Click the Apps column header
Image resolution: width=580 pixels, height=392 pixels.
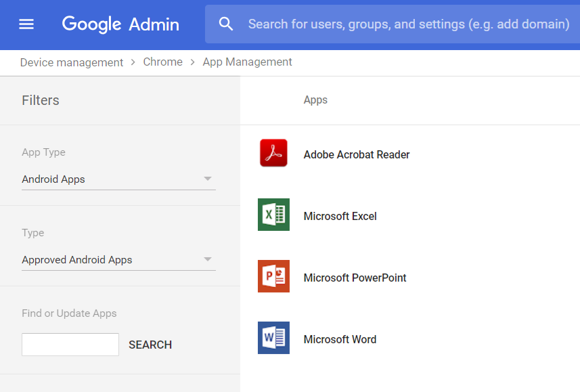coord(315,100)
